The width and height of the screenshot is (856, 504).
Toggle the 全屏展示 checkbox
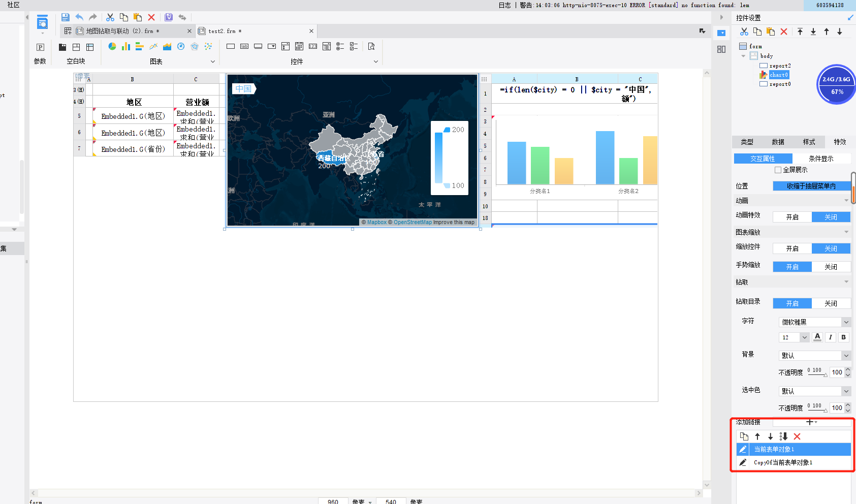[x=778, y=170]
